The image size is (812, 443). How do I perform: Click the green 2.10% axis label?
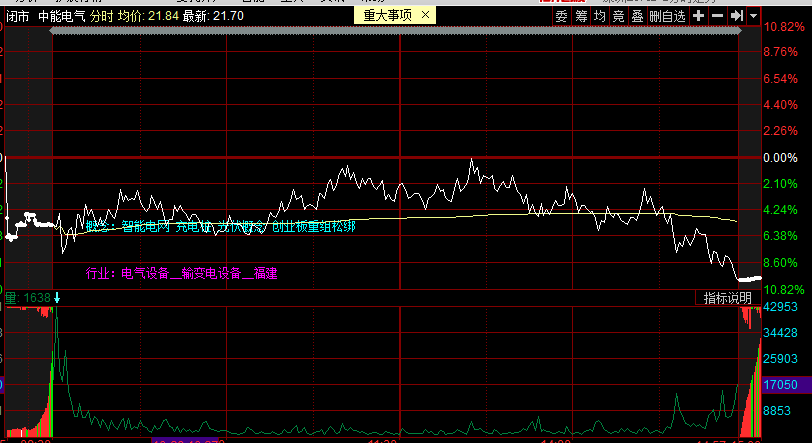780,183
